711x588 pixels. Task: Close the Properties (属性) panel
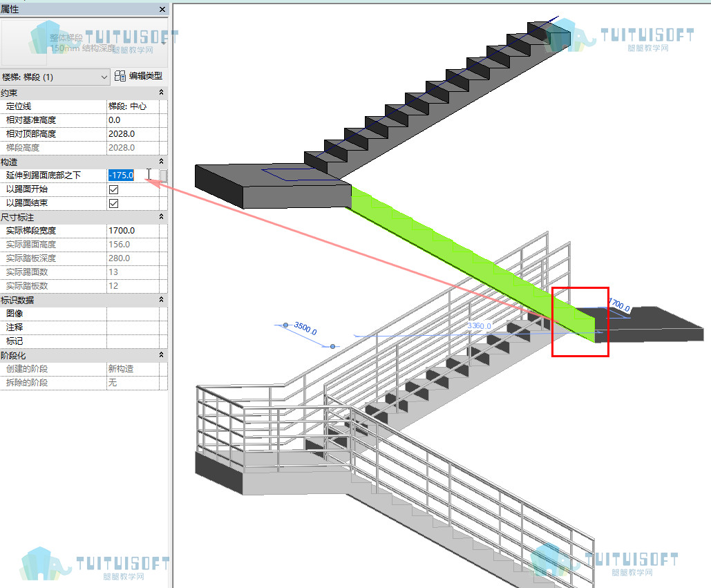162,9
